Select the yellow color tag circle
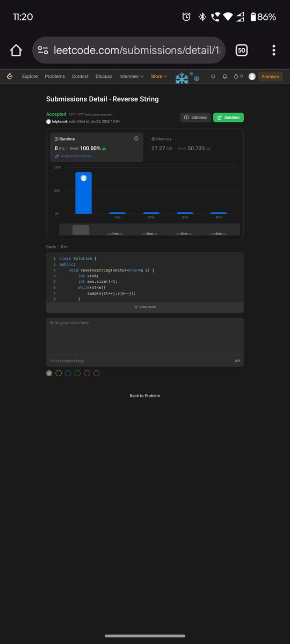The height and width of the screenshot is (644, 290). pyautogui.click(x=59, y=373)
